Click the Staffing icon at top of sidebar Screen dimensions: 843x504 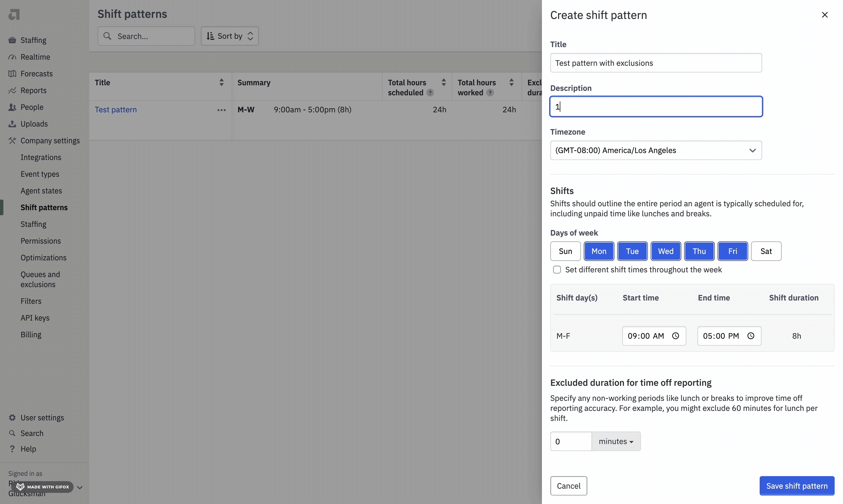pos(12,40)
